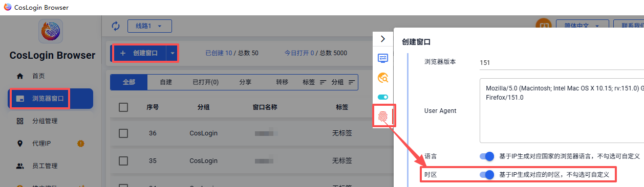Open the 分组 filter
This screenshot has height=187, width=644.
click(343, 82)
